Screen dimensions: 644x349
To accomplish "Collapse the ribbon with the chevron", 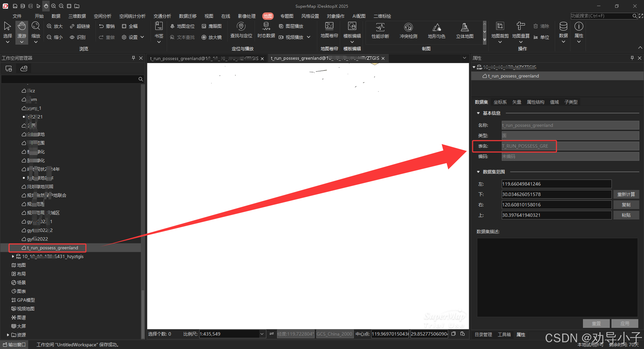I will (640, 48).
